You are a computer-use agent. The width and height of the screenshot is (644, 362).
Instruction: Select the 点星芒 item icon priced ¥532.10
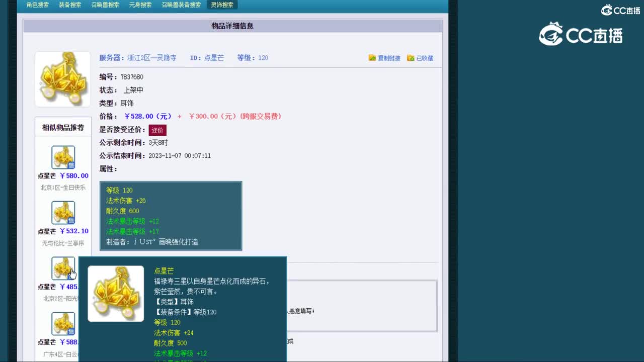62,213
